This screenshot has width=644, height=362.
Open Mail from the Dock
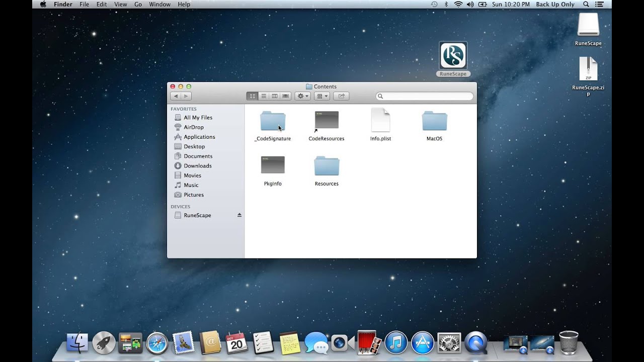[184, 343]
